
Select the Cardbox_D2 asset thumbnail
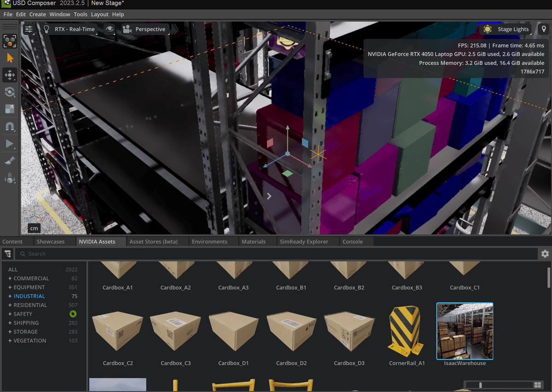tap(291, 331)
